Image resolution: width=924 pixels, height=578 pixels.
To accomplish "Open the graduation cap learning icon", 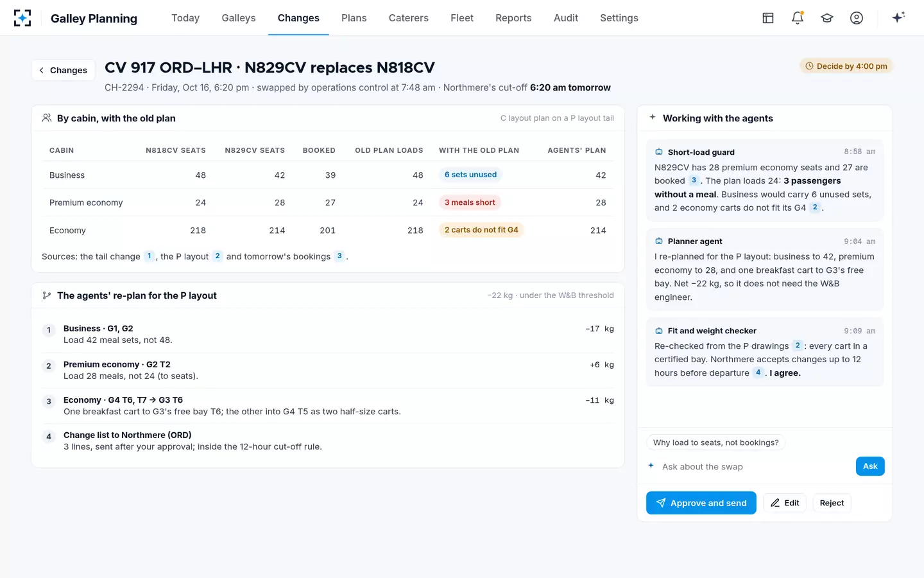I will [x=827, y=18].
